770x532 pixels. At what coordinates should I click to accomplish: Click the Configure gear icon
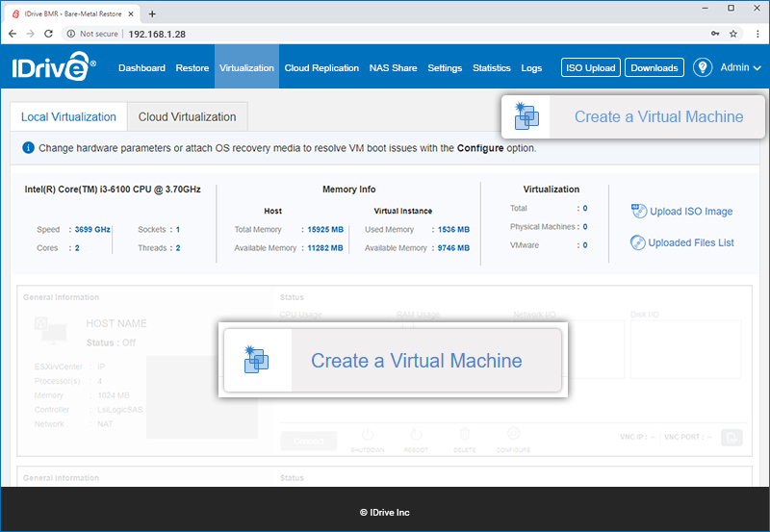point(513,434)
